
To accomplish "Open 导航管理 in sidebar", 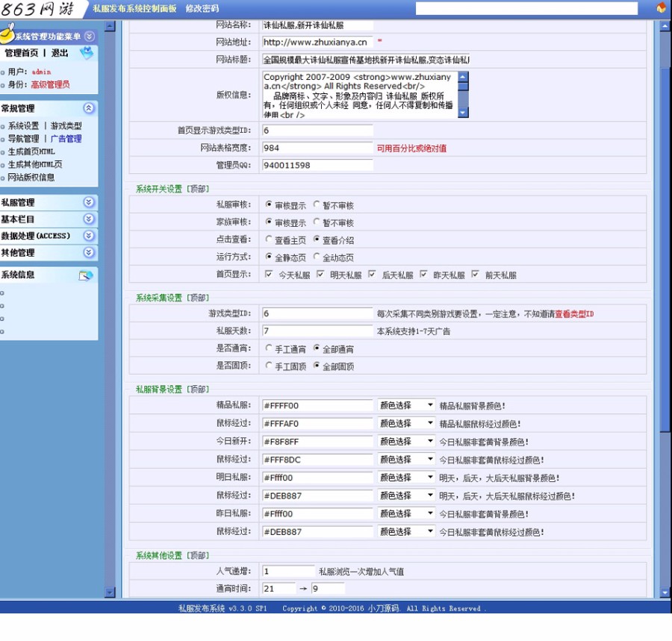I will (24, 139).
